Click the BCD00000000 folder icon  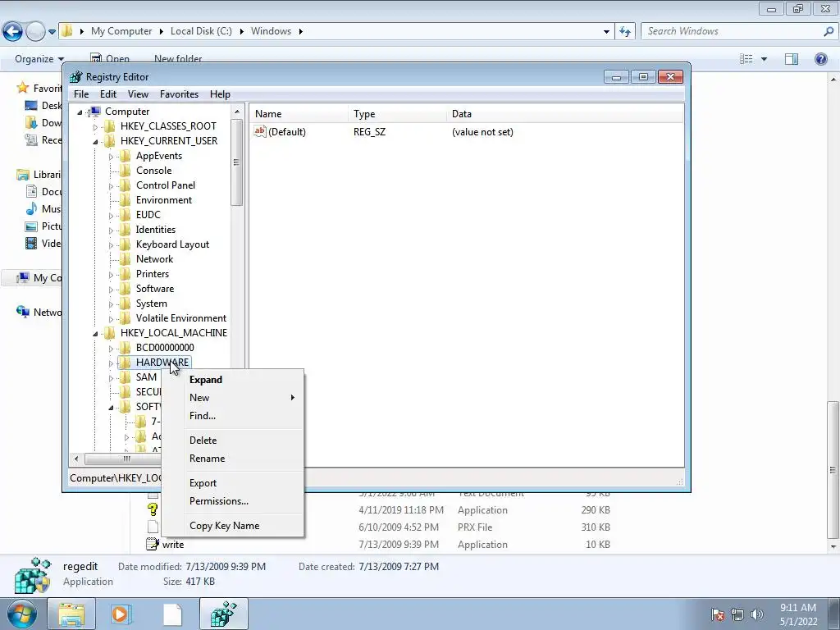coord(125,348)
